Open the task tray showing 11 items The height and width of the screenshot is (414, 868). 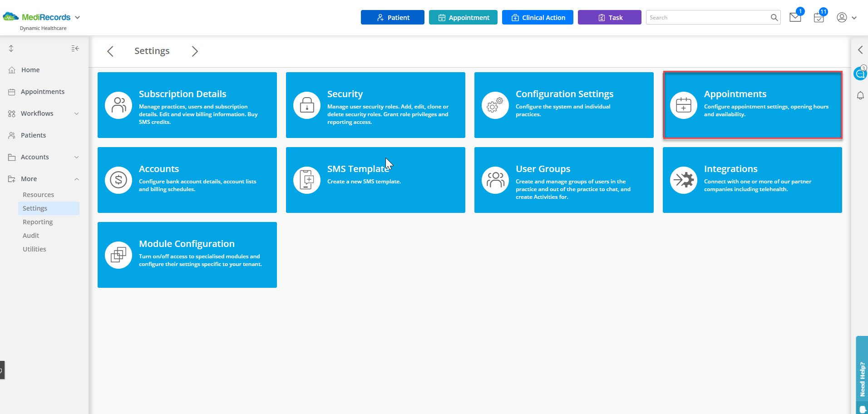(x=819, y=17)
